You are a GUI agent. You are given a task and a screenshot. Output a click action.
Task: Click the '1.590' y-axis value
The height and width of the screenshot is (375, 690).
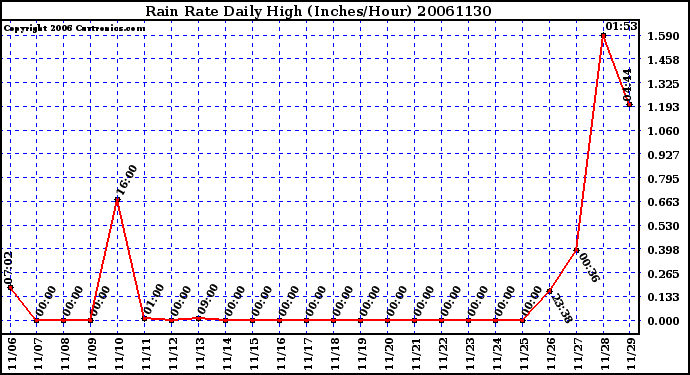[664, 36]
